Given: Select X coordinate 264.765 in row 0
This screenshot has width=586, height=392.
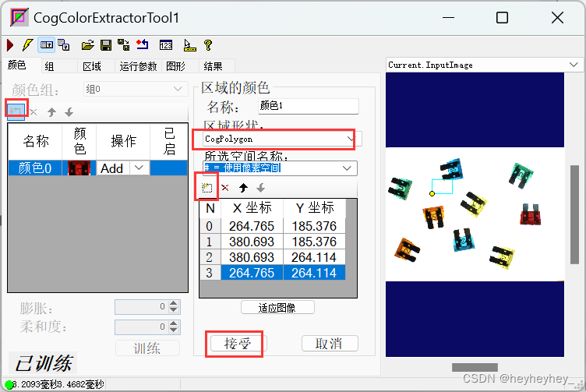Looking at the screenshot, I should pyautogui.click(x=252, y=226).
